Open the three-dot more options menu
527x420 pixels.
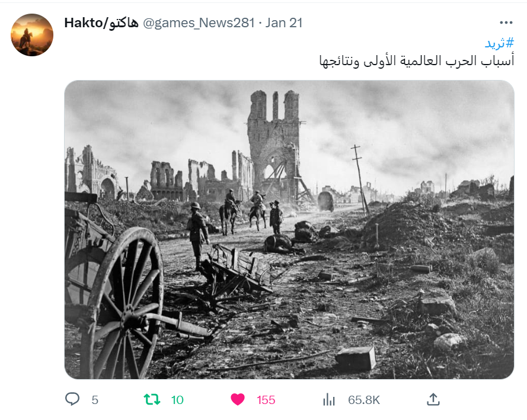(x=506, y=23)
